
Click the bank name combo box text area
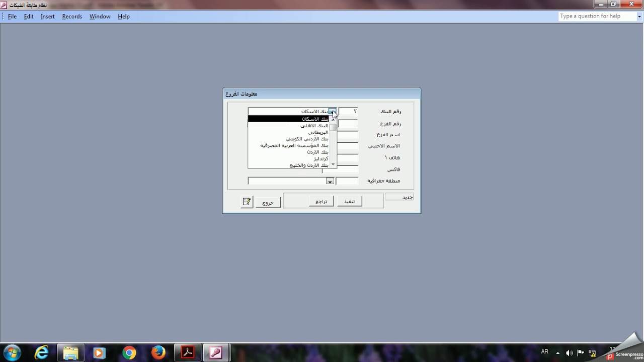click(x=288, y=112)
